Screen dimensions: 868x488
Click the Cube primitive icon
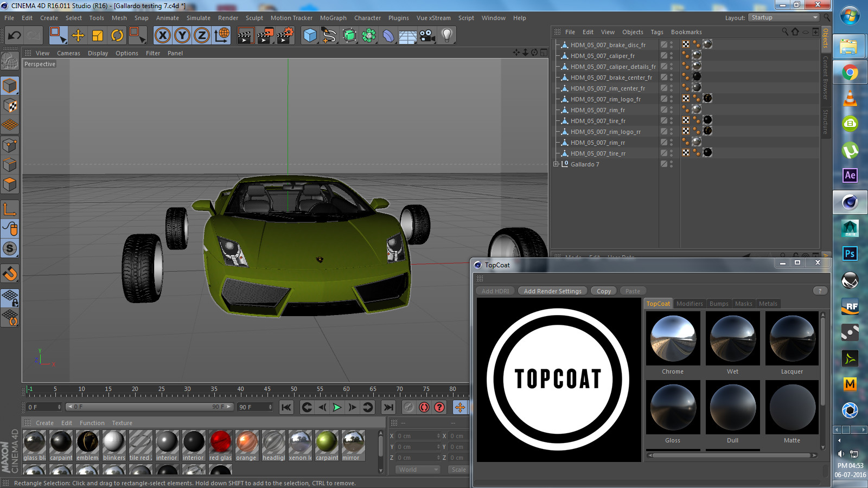[309, 35]
